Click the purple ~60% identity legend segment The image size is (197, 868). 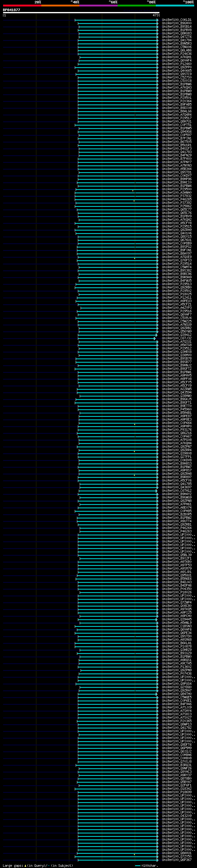coord(98,6)
